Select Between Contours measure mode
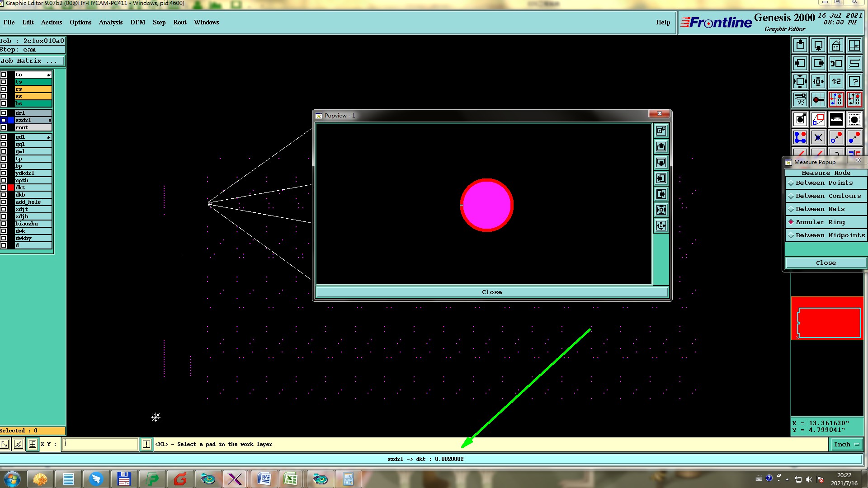The width and height of the screenshot is (868, 488). tap(828, 196)
